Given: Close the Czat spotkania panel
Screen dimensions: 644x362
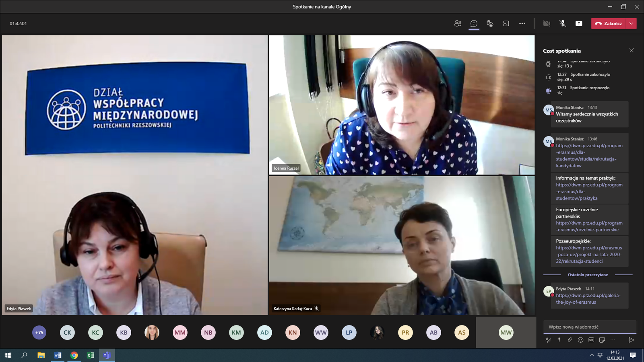Looking at the screenshot, I should point(631,50).
